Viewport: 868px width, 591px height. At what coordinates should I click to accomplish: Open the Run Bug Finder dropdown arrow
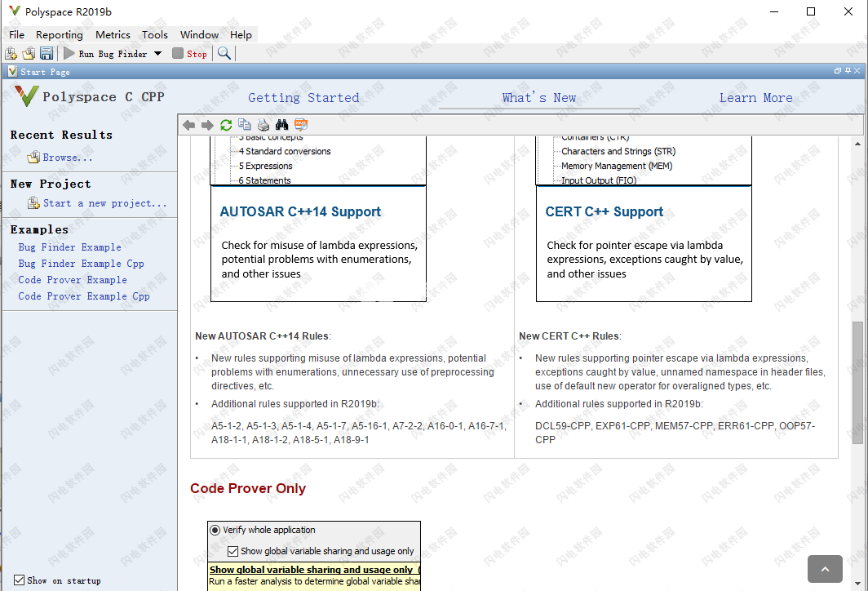click(157, 54)
